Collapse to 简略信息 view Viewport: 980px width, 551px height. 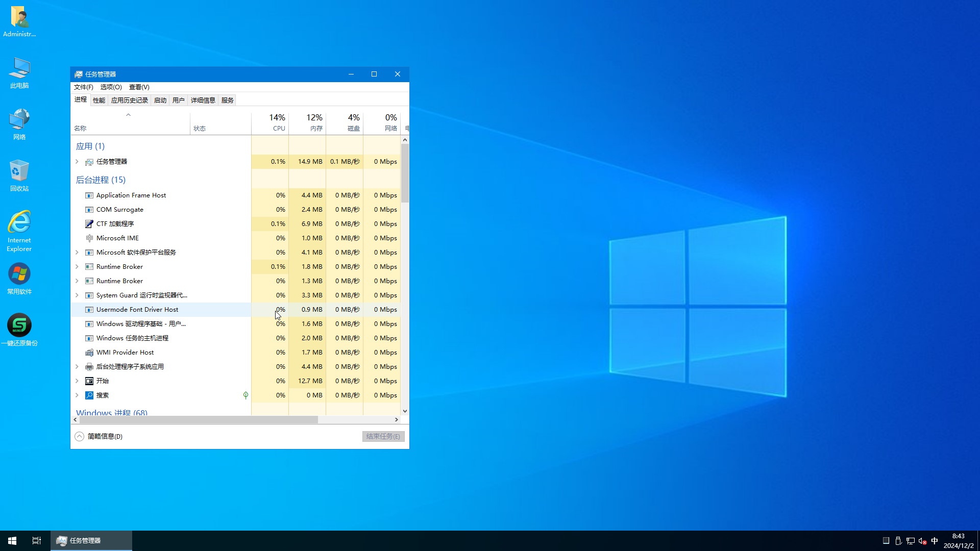pos(99,437)
